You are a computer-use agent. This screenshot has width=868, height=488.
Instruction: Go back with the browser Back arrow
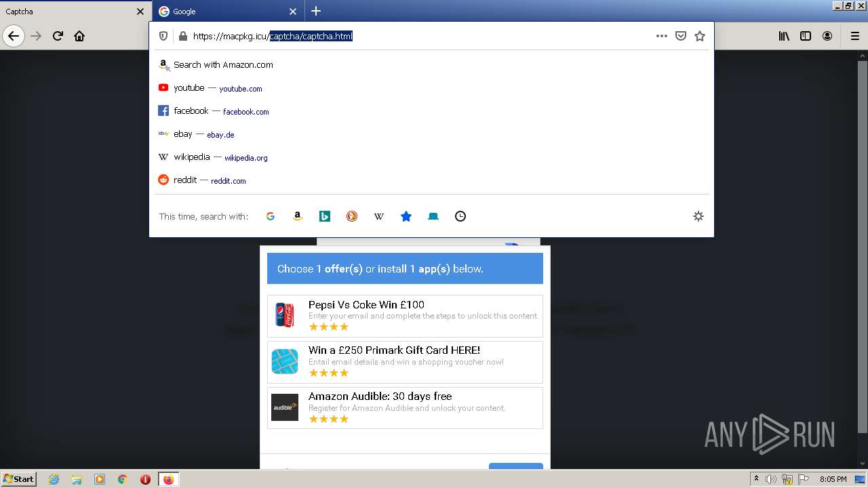point(14,36)
